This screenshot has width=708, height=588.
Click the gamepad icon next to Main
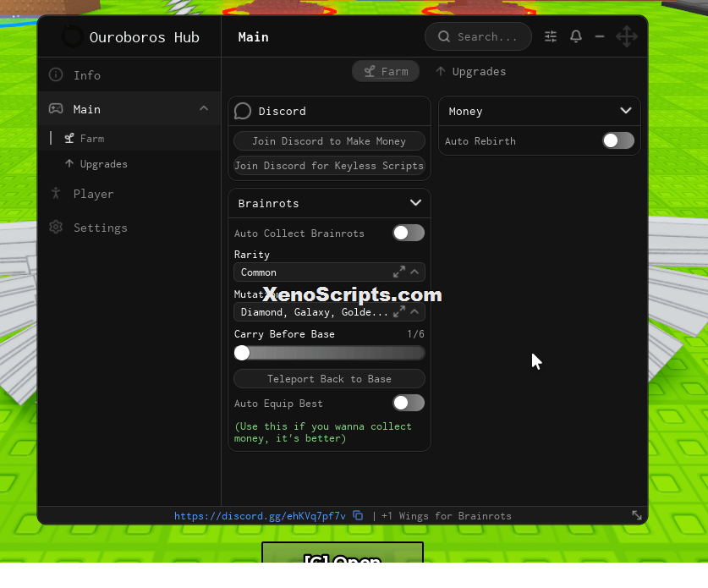click(x=56, y=109)
